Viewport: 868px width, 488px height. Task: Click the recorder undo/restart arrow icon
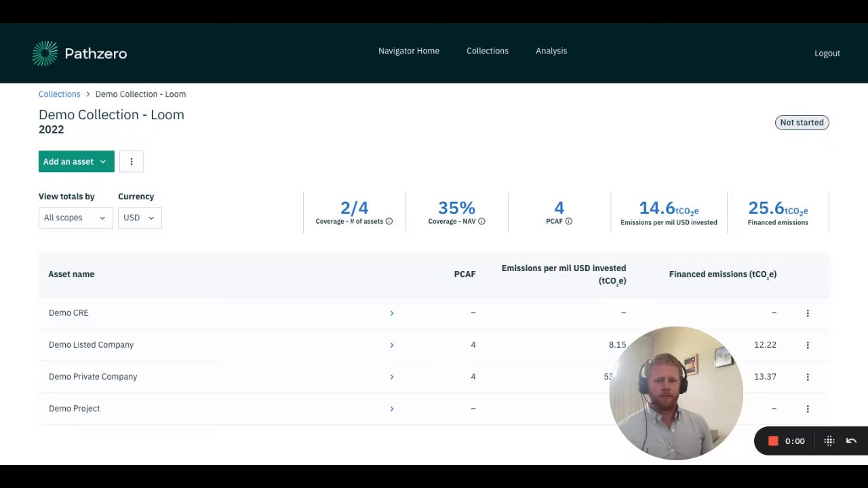point(852,441)
